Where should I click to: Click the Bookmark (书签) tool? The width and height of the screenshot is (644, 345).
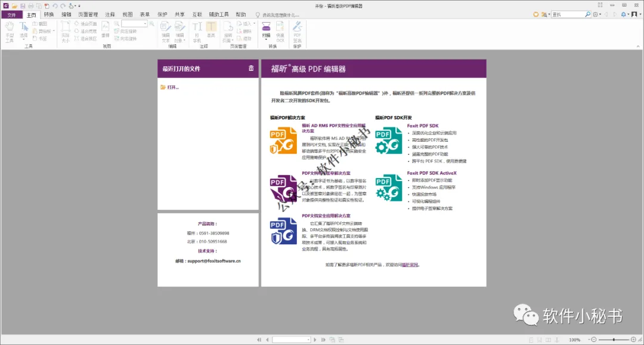click(x=40, y=39)
